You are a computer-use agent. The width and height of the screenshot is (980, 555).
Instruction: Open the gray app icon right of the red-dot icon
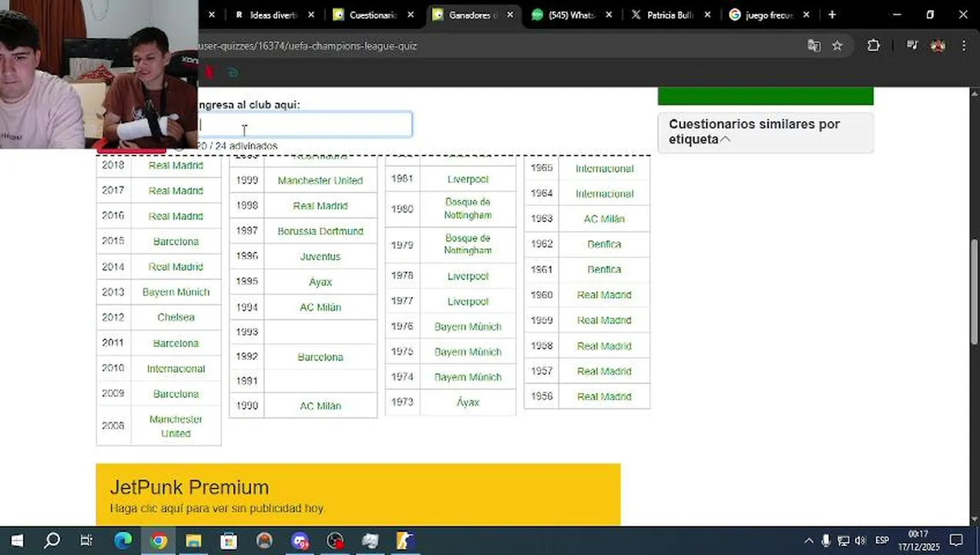coord(371,540)
